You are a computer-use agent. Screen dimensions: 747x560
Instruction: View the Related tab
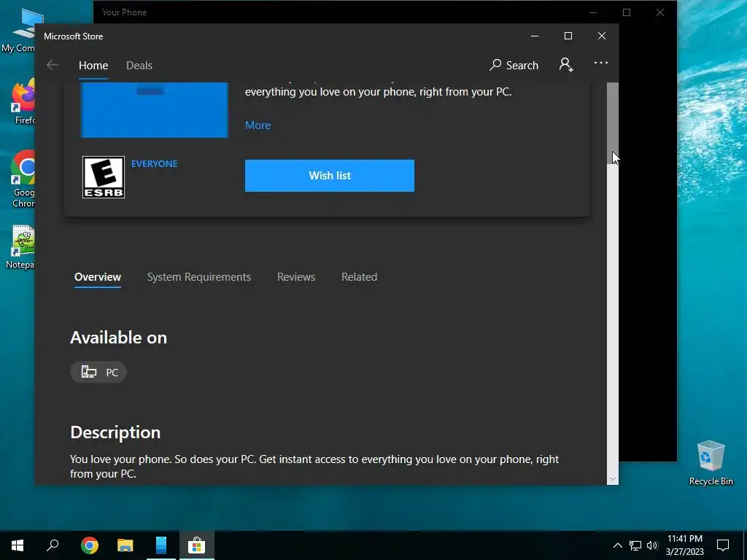(x=359, y=277)
